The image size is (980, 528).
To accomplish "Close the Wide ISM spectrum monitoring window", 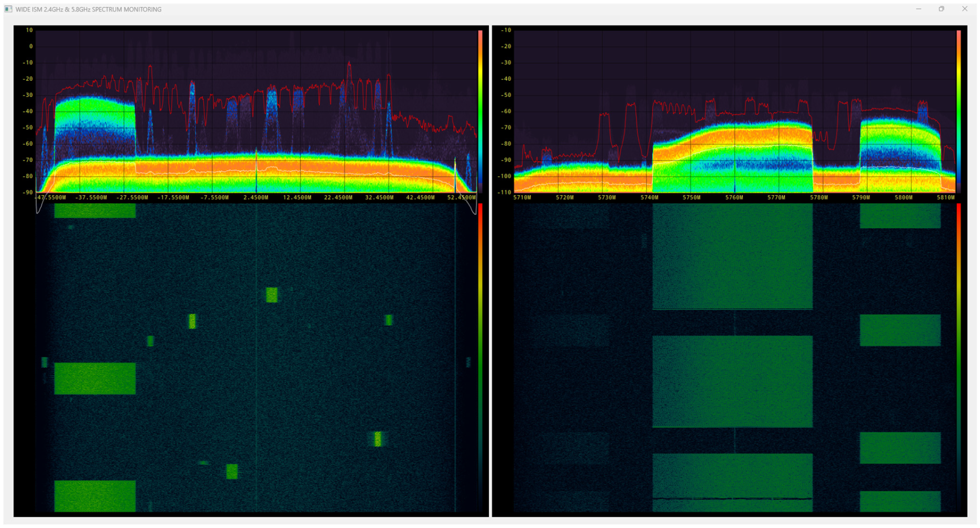I will coord(965,9).
